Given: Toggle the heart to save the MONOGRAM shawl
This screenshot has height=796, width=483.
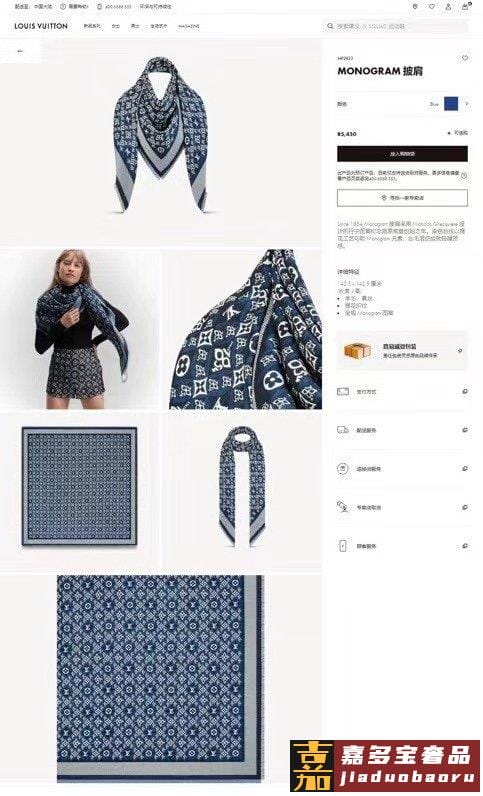Looking at the screenshot, I should pyautogui.click(x=464, y=58).
